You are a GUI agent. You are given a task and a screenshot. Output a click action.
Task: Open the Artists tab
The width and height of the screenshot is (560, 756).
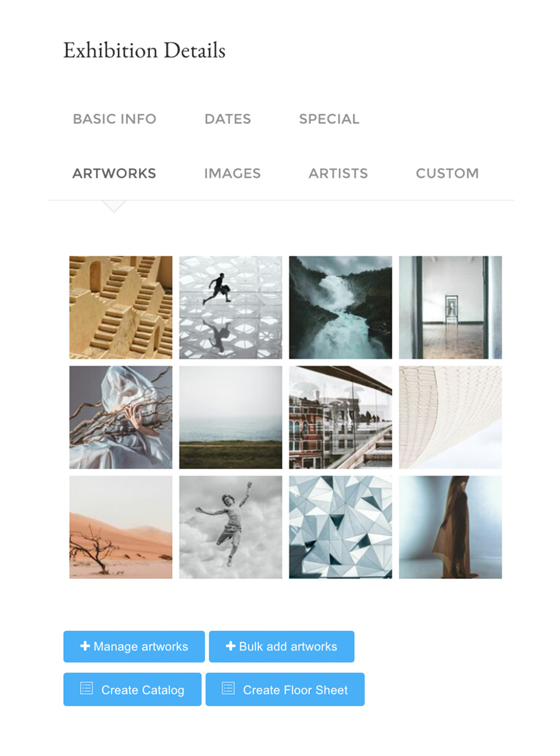[338, 173]
